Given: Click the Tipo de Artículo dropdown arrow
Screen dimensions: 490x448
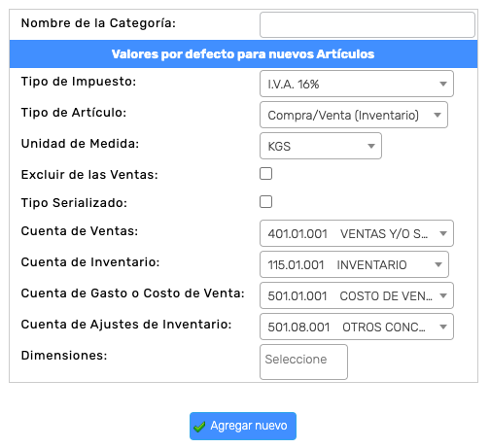Looking at the screenshot, I should tap(437, 115).
